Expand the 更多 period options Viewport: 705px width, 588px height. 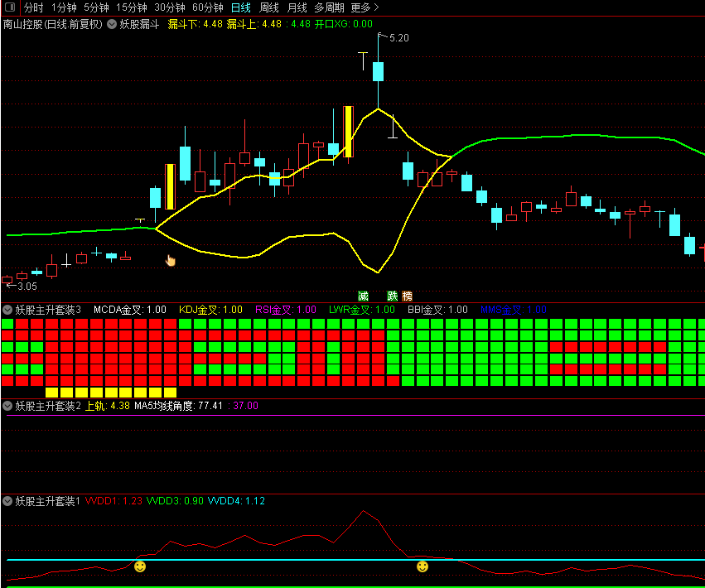coord(365,7)
